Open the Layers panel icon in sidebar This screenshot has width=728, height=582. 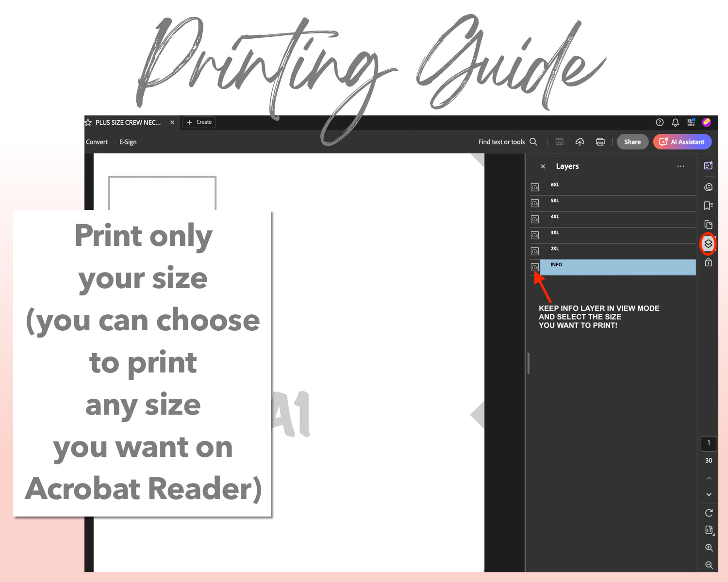708,243
